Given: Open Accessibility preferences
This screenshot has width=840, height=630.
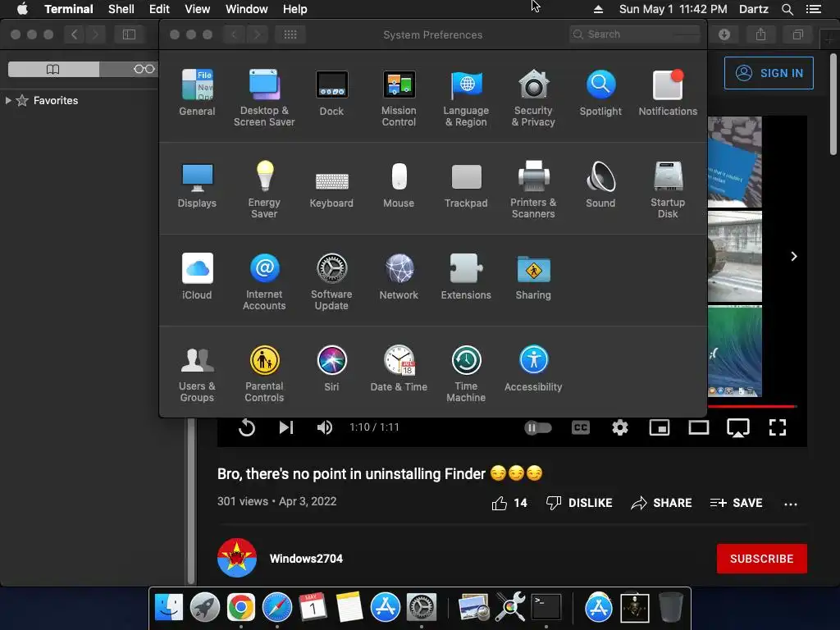Looking at the screenshot, I should (x=533, y=368).
